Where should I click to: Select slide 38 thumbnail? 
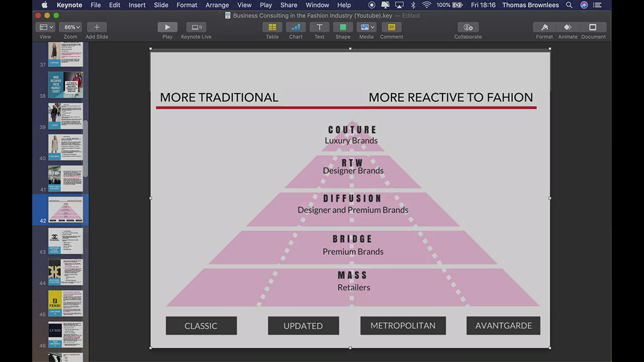pyautogui.click(x=65, y=85)
